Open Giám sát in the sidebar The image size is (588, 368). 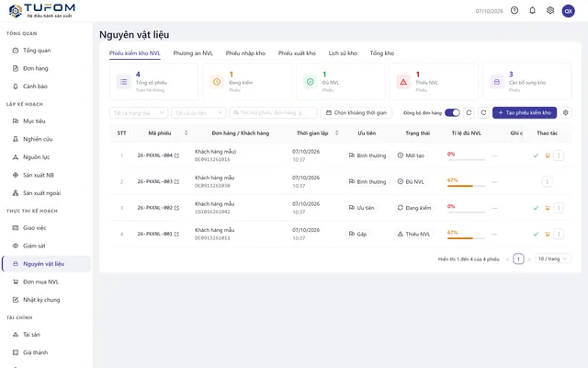[x=47, y=246]
